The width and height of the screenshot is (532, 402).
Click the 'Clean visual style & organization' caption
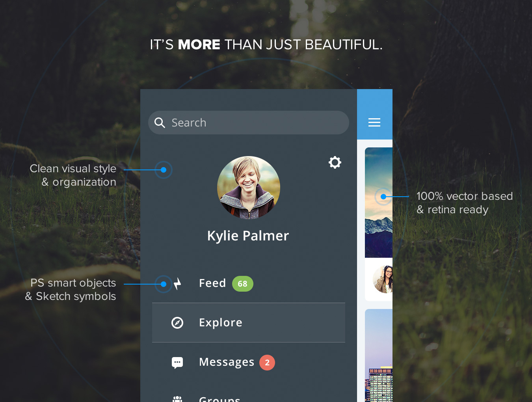coord(73,175)
